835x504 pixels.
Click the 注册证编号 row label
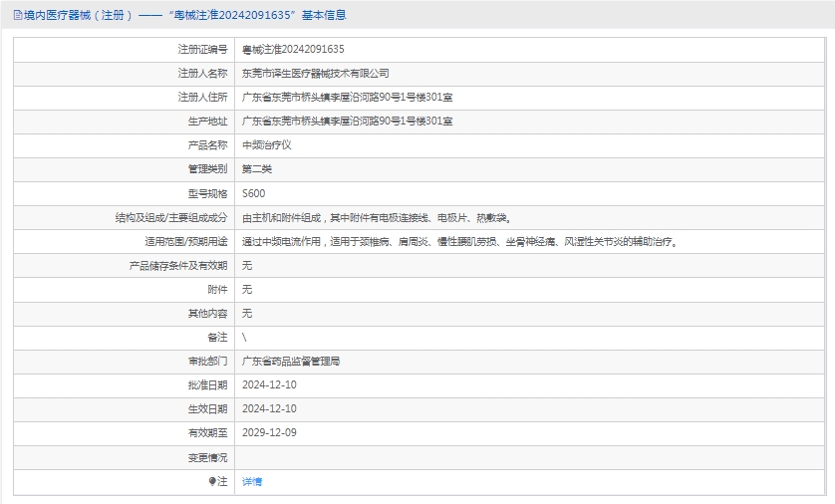202,49
